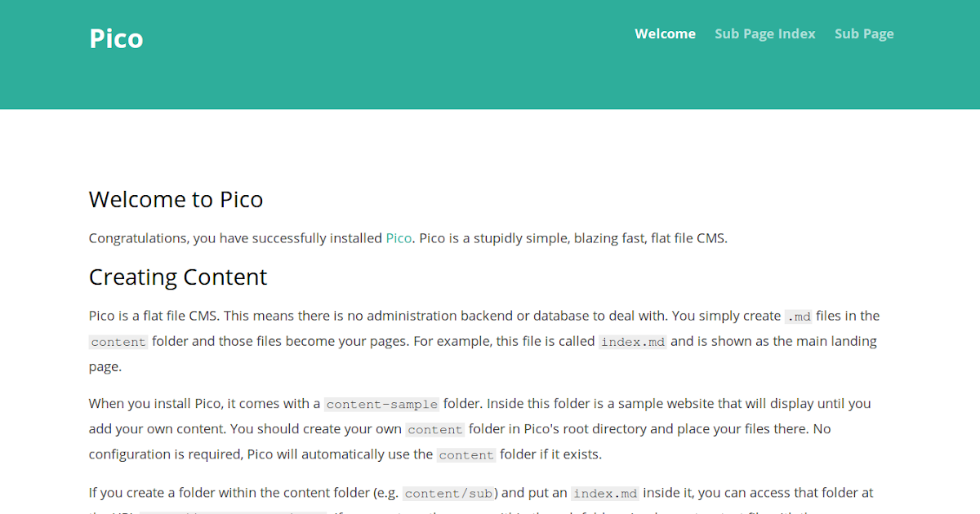Viewport: 980px width, 514px height.
Task: Click the content-sample code snippet
Action: (381, 404)
